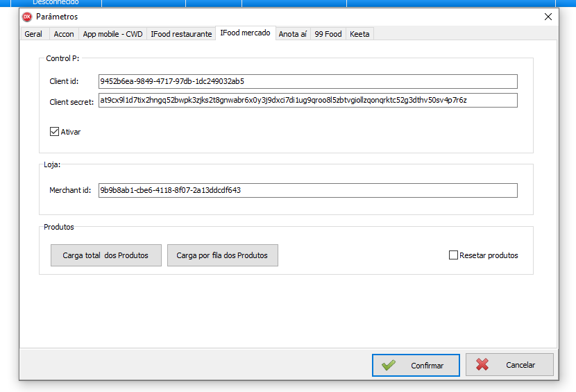The width and height of the screenshot is (576, 392).
Task: Focus the Client secret text field
Action: pos(308,101)
